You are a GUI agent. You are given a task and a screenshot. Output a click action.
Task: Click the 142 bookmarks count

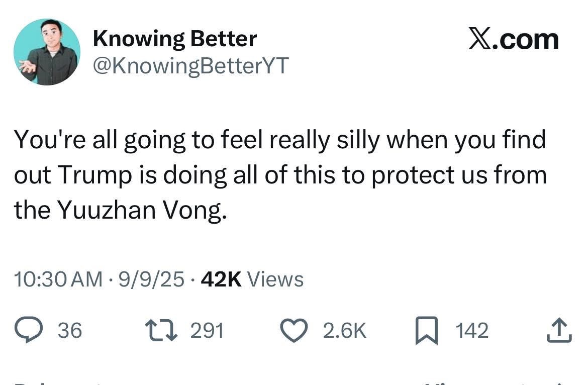472,330
